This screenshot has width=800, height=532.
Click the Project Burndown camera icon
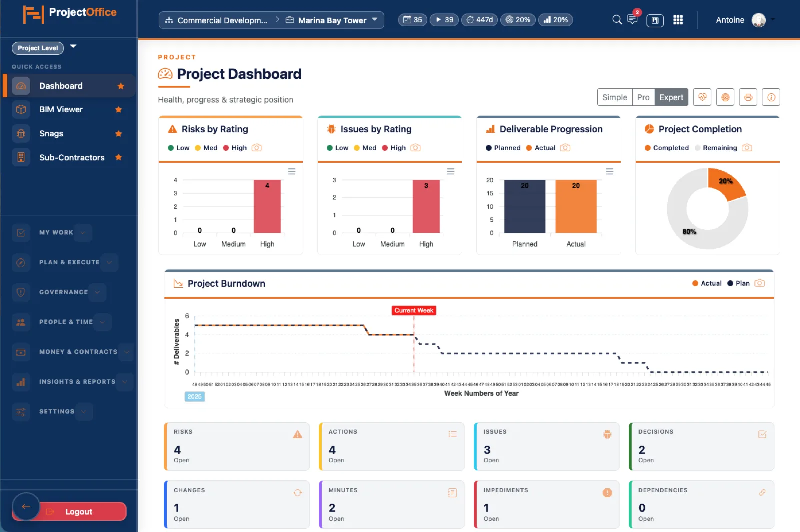(760, 283)
